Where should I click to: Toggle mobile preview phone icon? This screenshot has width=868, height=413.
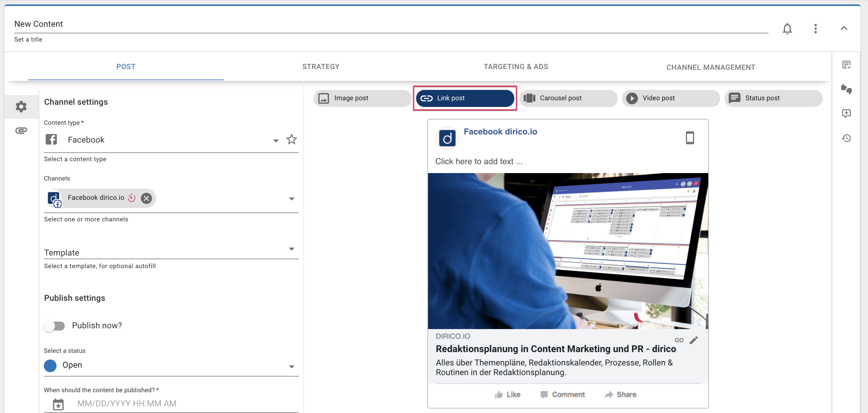click(690, 138)
